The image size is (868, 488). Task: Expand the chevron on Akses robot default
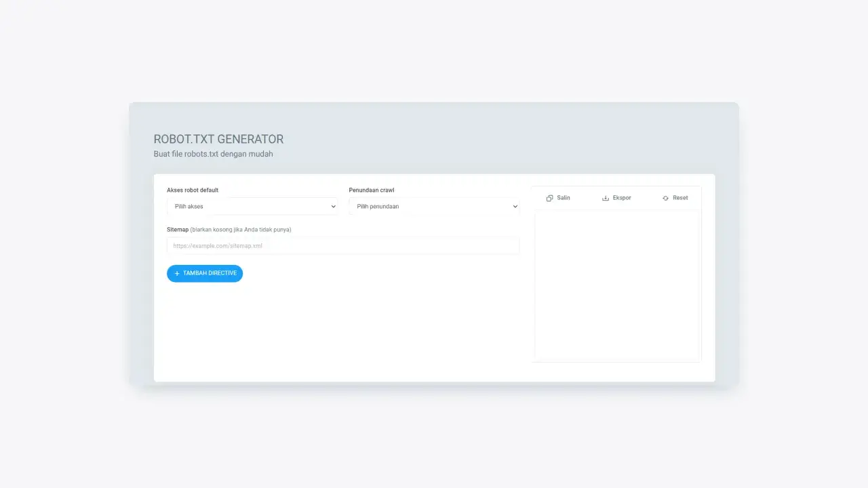click(333, 207)
